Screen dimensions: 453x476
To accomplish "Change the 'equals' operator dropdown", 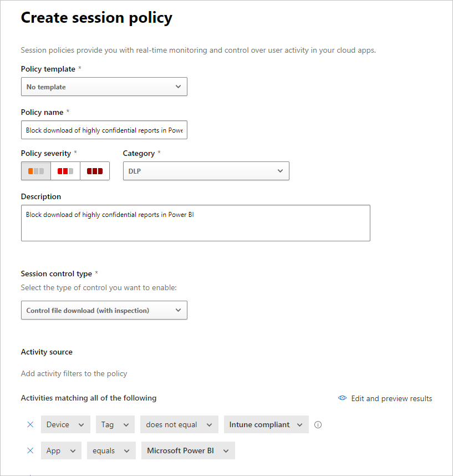I will pyautogui.click(x=111, y=451).
